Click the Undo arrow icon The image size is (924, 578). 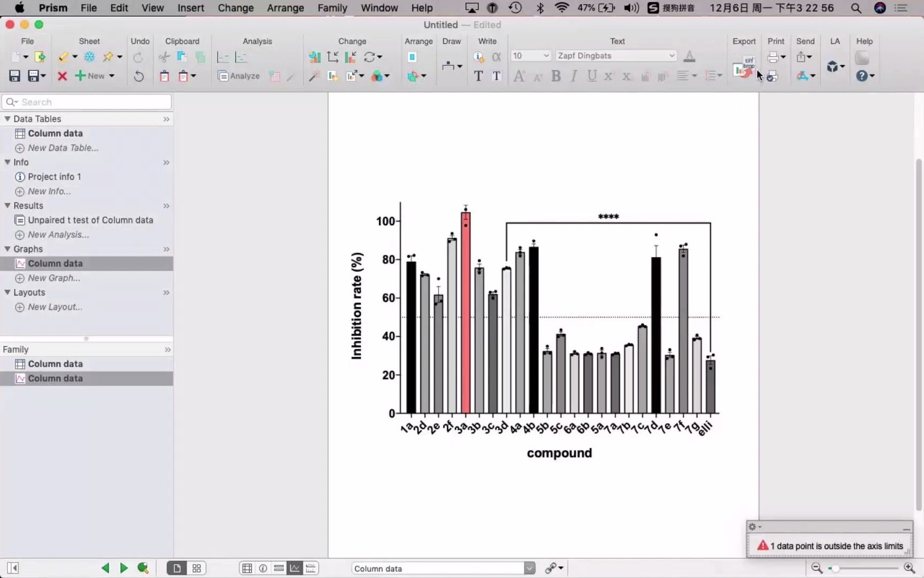pos(138,76)
